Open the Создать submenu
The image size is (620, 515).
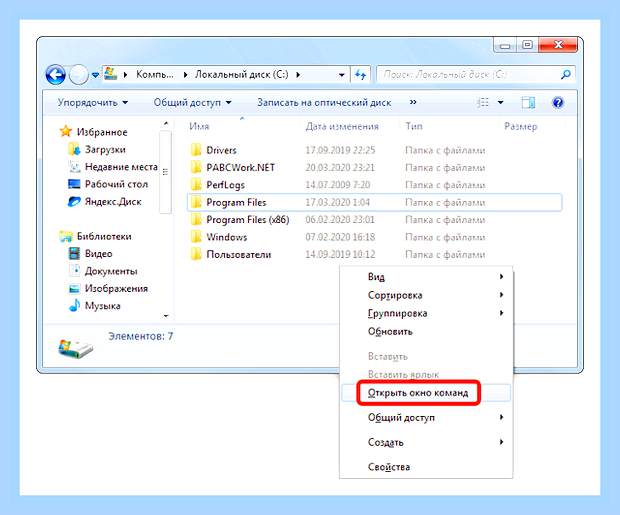coord(426,442)
